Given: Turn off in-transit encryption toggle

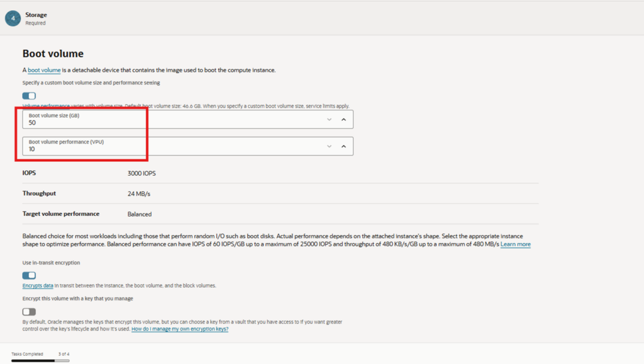Looking at the screenshot, I should 29,276.
